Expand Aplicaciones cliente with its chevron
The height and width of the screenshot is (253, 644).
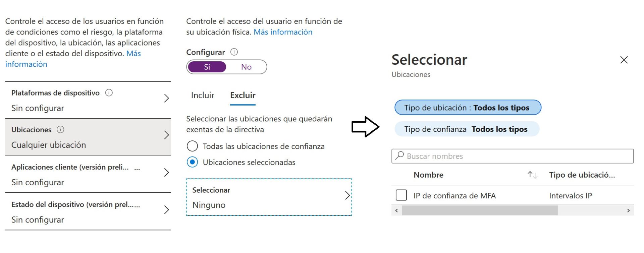pos(167,172)
